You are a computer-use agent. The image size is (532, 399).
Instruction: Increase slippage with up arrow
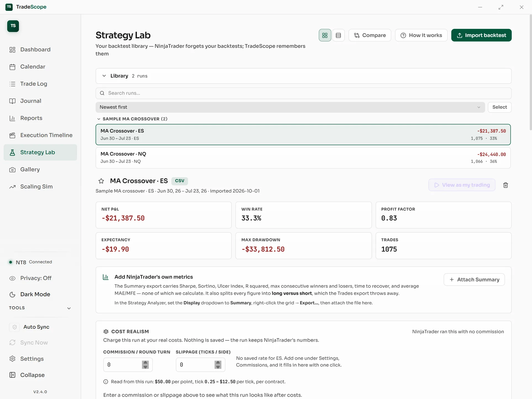(x=218, y=362)
